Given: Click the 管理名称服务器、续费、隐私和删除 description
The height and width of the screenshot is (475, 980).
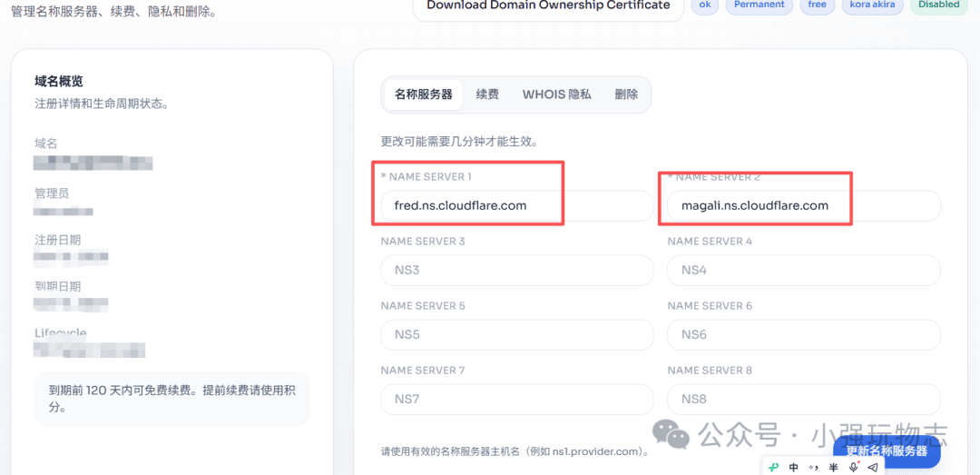Looking at the screenshot, I should pyautogui.click(x=113, y=10).
